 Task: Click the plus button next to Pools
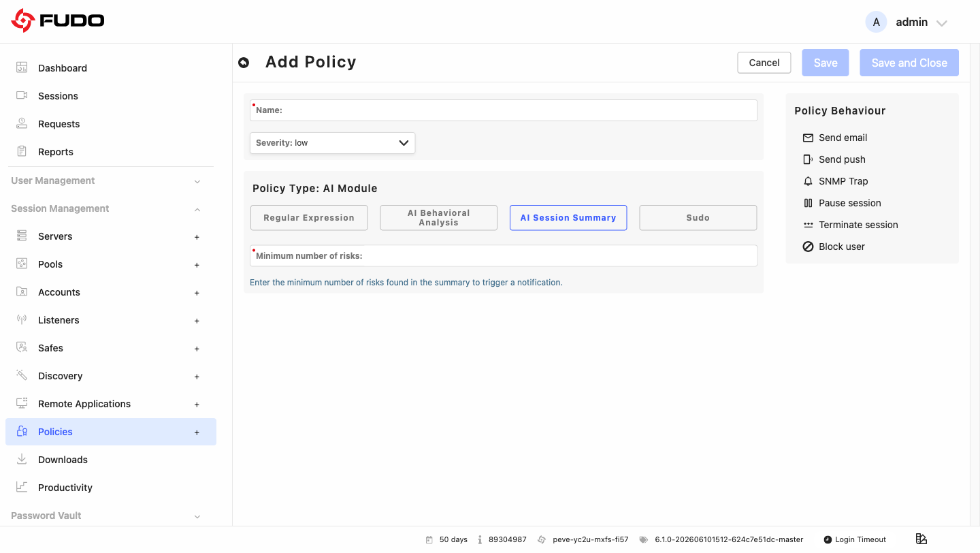click(x=197, y=265)
